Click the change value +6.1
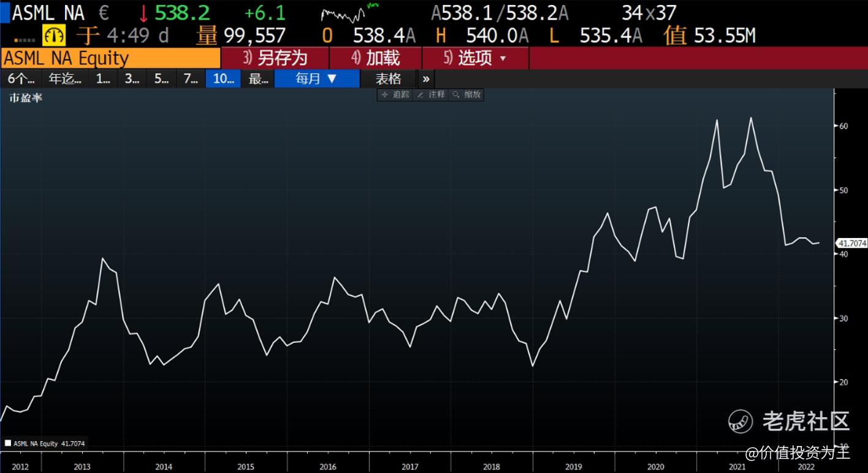 click(265, 13)
